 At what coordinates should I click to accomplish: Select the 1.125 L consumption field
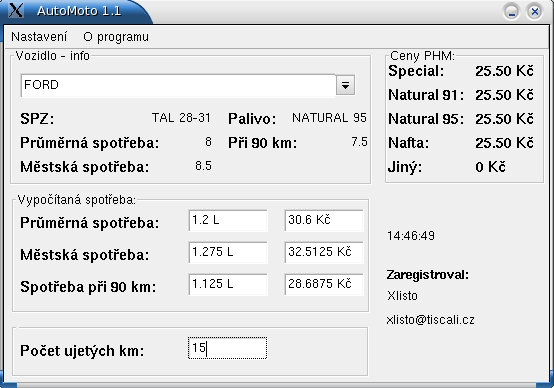click(228, 284)
